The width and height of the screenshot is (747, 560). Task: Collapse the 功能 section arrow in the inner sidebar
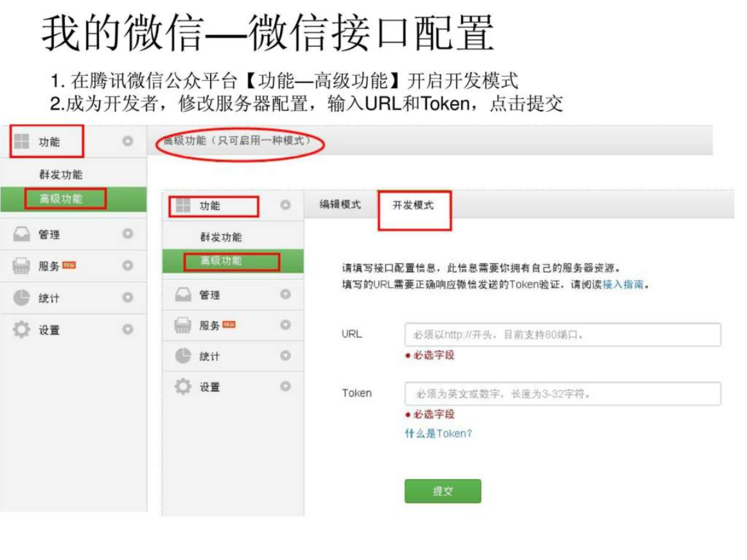pyautogui.click(x=285, y=205)
